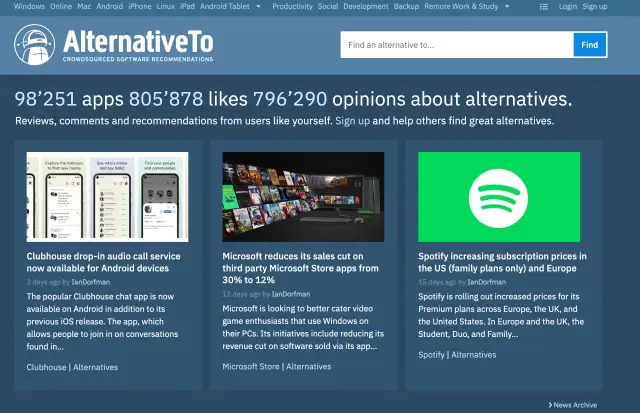Open the Backup category
Viewport: 640px width, 413px height.
point(406,7)
